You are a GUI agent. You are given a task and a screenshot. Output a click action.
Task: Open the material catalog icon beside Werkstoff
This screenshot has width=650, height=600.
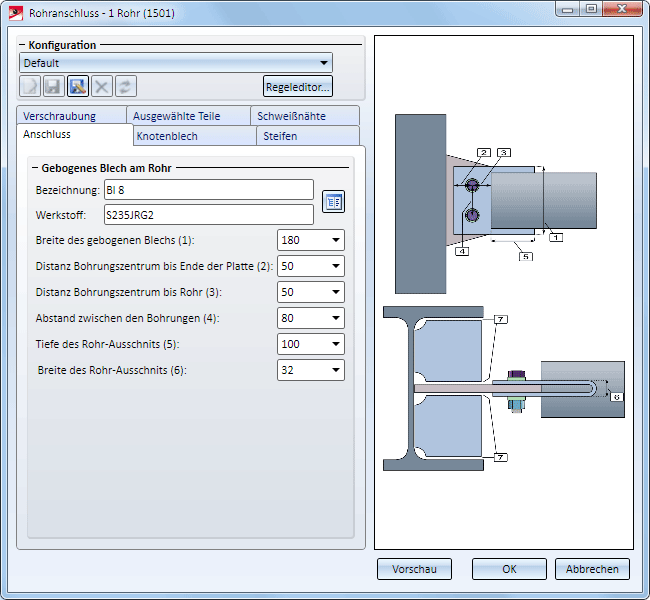coord(333,202)
